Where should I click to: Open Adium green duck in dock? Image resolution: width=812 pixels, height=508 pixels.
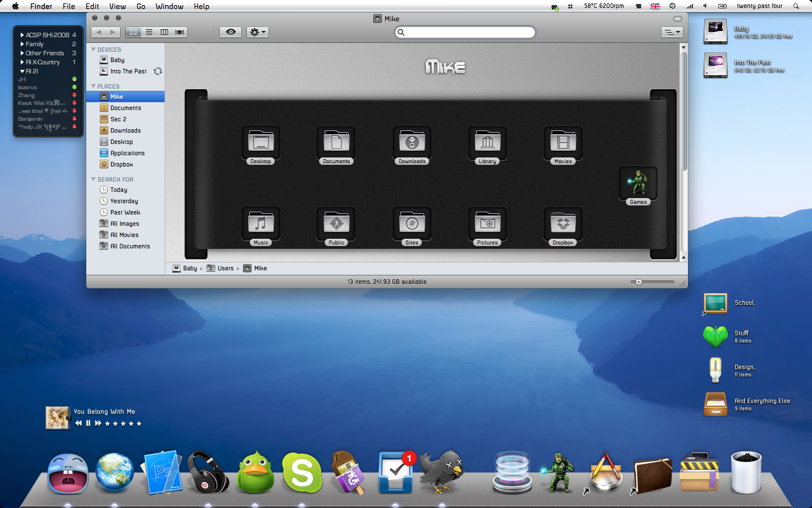[x=255, y=472]
